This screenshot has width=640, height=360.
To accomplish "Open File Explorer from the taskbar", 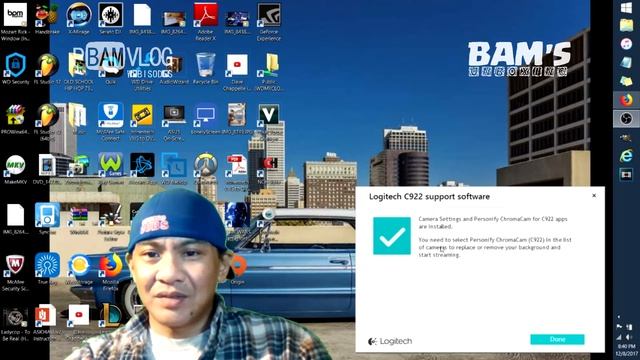I will tap(626, 25).
